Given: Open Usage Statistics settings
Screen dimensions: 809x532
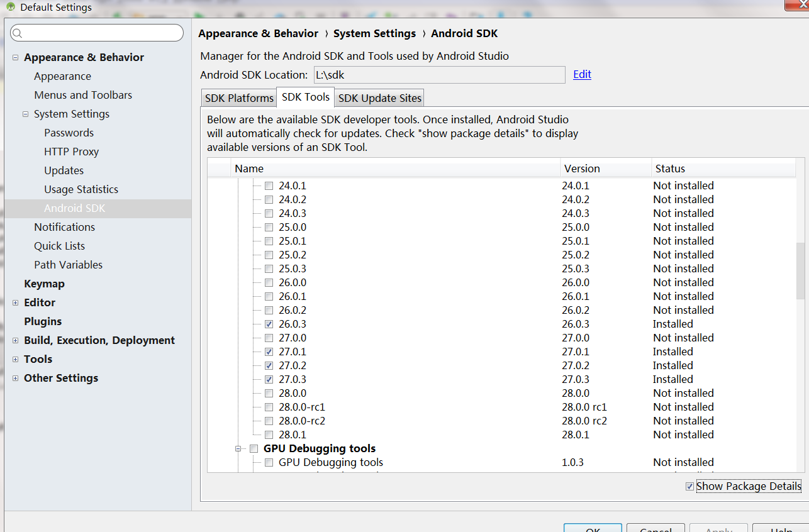Looking at the screenshot, I should tap(81, 189).
